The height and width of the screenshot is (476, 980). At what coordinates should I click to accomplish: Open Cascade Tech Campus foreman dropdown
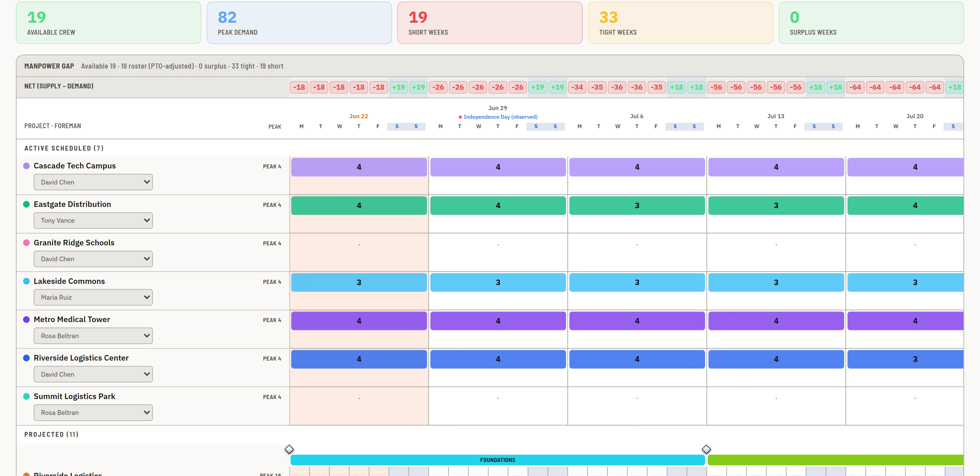[x=93, y=182]
